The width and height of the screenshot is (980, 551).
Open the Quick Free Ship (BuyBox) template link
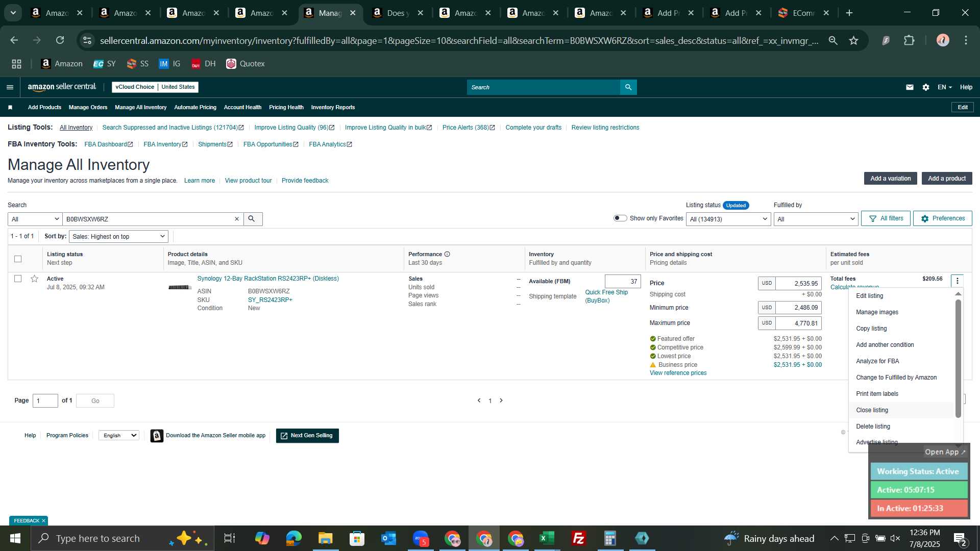click(606, 296)
